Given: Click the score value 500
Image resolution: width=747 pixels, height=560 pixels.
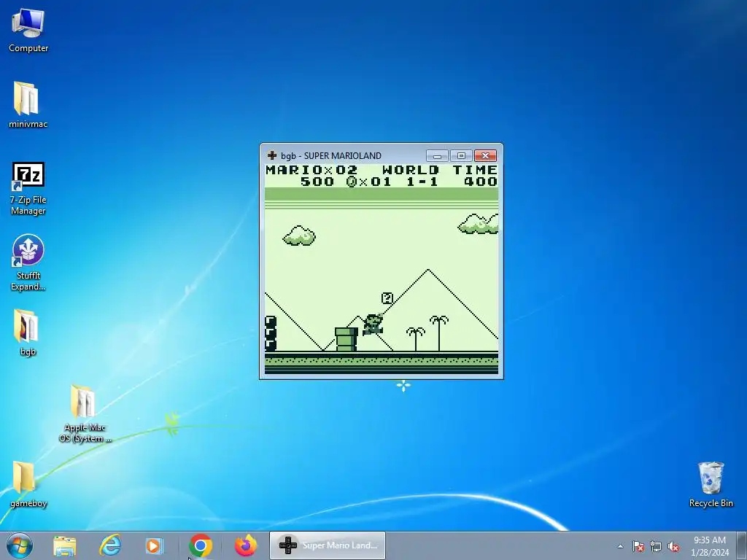Looking at the screenshot, I should click(x=317, y=182).
